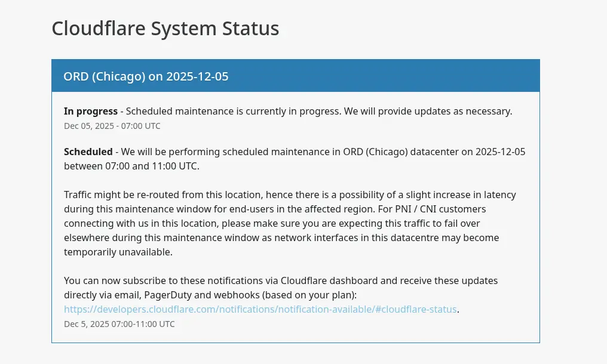Click the "Cloudflare System Status" page heading

[x=165, y=28]
